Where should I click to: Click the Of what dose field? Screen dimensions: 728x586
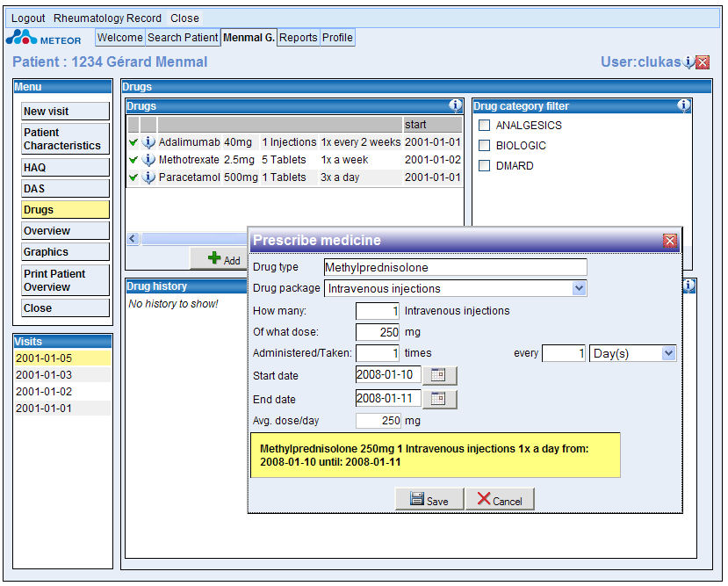tap(378, 332)
